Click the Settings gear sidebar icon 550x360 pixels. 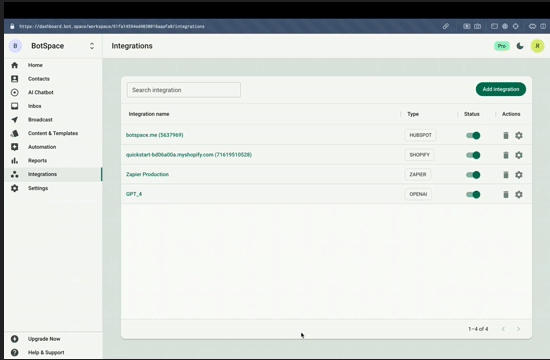pos(14,188)
